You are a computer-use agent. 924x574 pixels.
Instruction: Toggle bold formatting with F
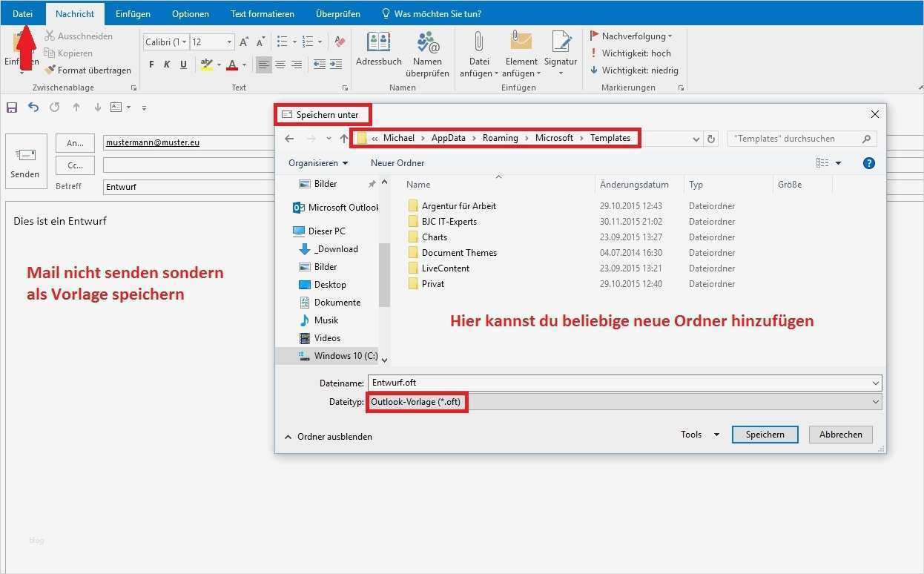[x=150, y=65]
